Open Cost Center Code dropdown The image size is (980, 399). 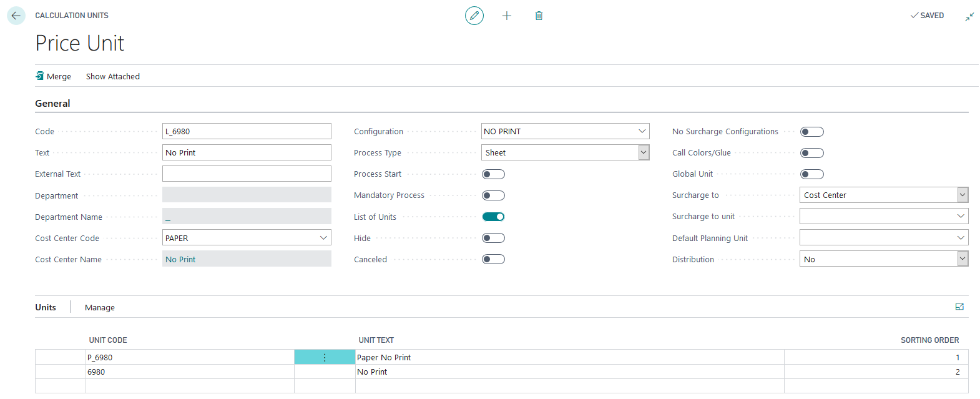323,238
